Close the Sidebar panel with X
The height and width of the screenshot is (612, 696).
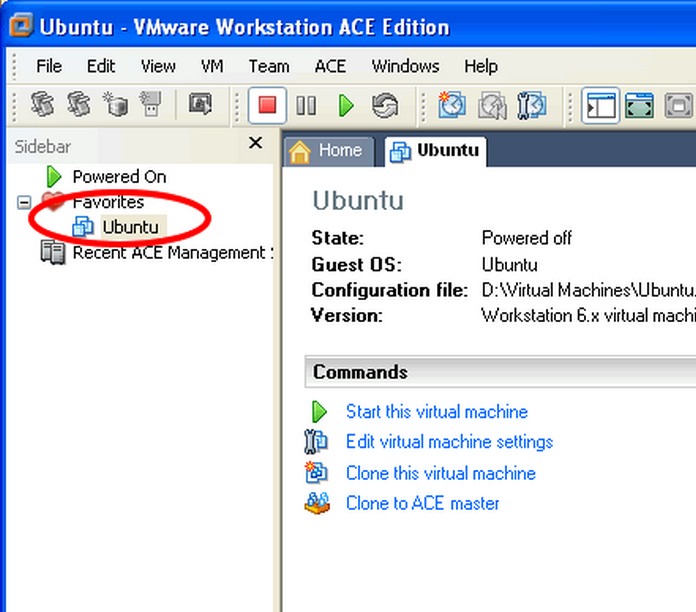point(255,144)
